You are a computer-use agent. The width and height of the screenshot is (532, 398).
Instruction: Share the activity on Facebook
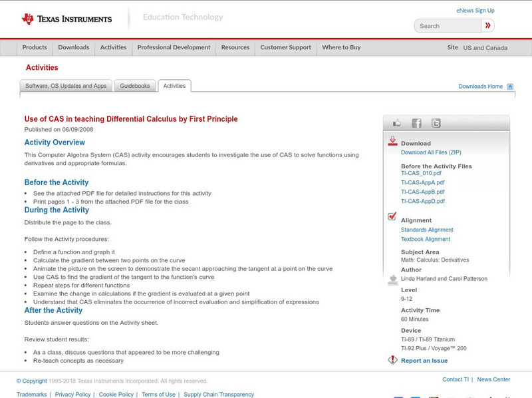(416, 123)
